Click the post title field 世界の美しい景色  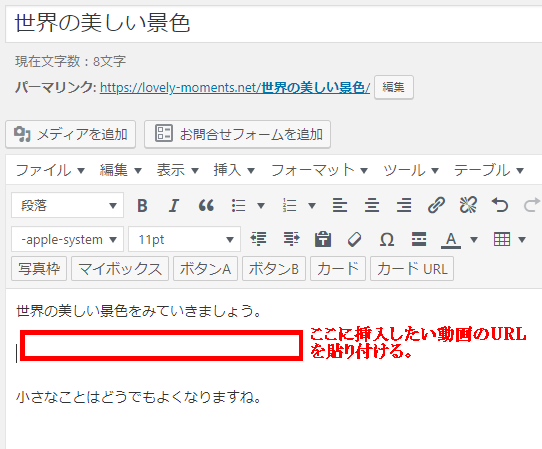[274, 24]
